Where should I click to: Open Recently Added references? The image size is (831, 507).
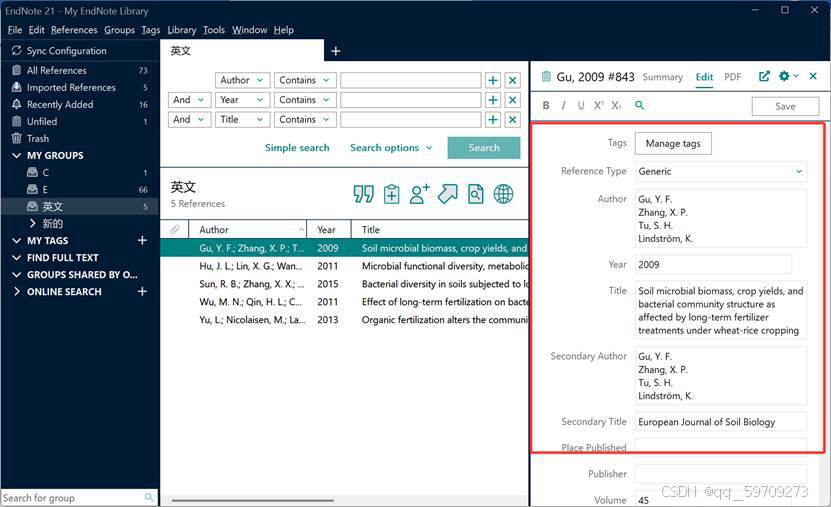(x=79, y=104)
